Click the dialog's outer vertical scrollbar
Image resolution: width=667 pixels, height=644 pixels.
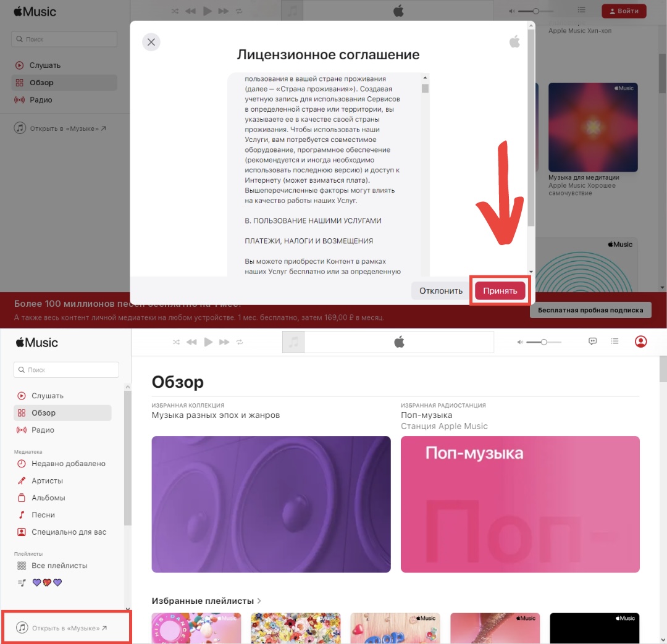[531, 128]
